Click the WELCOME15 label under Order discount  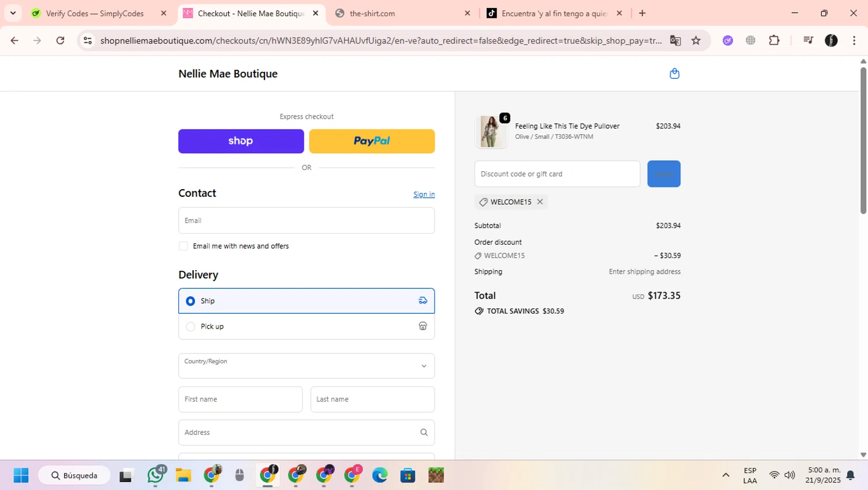coord(504,256)
